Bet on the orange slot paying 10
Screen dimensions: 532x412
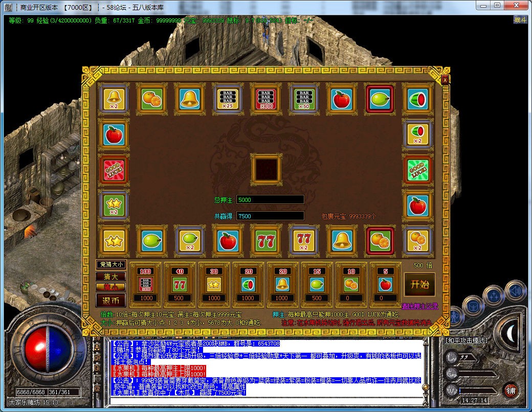click(351, 285)
